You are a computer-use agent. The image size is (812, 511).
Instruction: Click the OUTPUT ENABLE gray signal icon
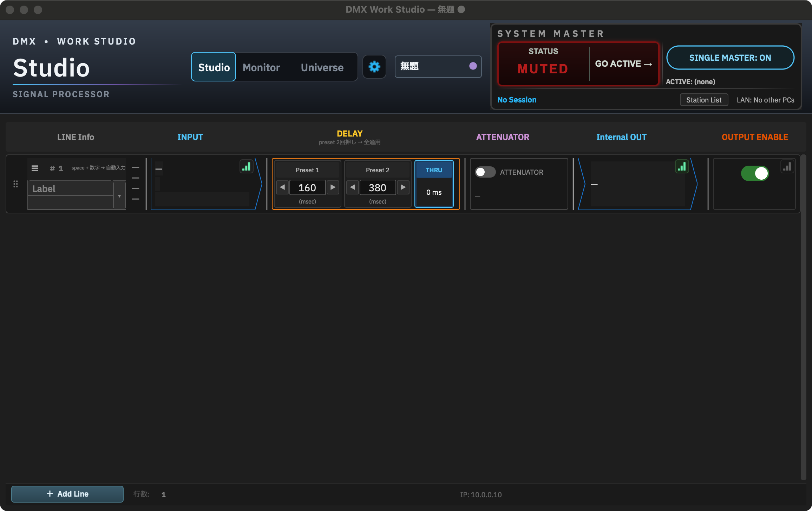click(x=787, y=166)
